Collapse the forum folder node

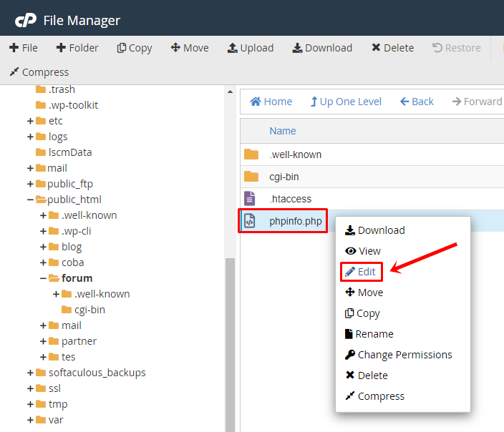click(43, 278)
